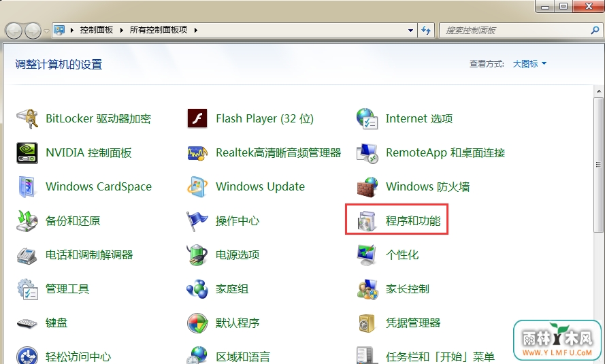Open the 默认程序 link text

238,322
